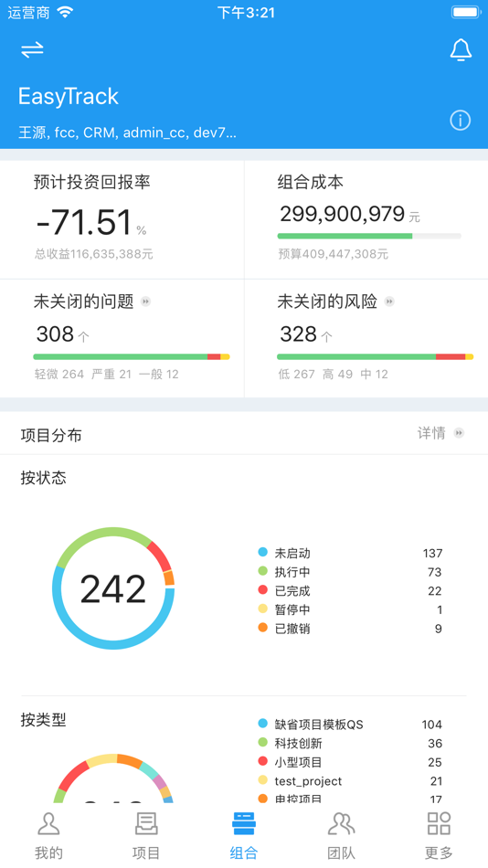
Task: Tap the 组合 stack icon
Action: (244, 824)
